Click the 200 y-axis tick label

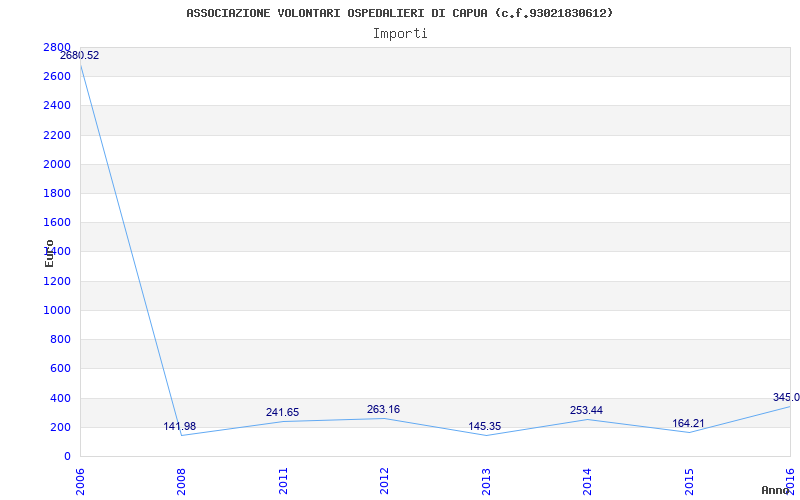point(60,427)
